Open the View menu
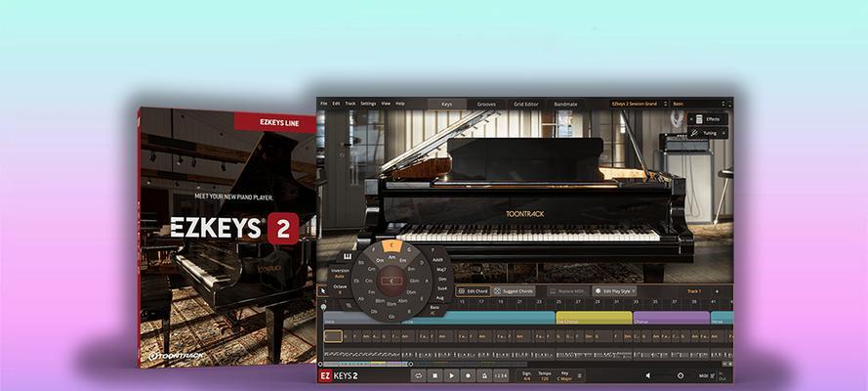Viewport: 868px width, 391px height. pyautogui.click(x=386, y=104)
